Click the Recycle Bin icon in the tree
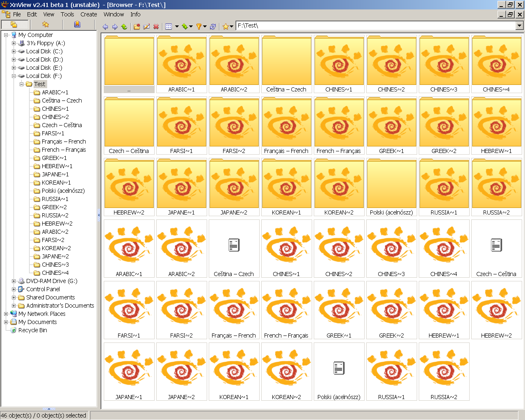This screenshot has width=525, height=420. [14, 330]
